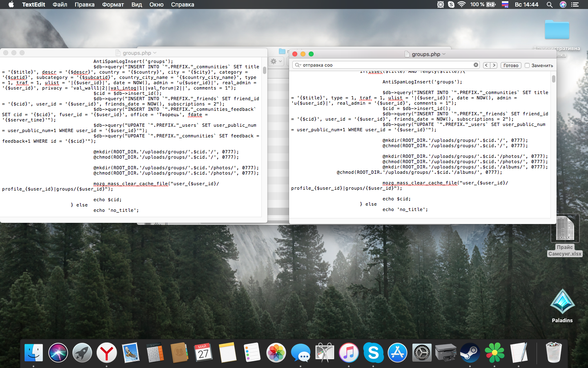Click inside the find search field
The image size is (588, 368).
pyautogui.click(x=384, y=65)
